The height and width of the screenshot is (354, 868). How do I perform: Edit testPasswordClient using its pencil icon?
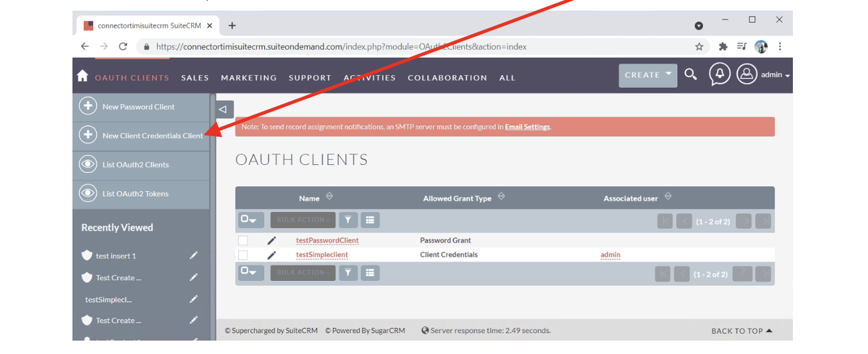point(272,240)
